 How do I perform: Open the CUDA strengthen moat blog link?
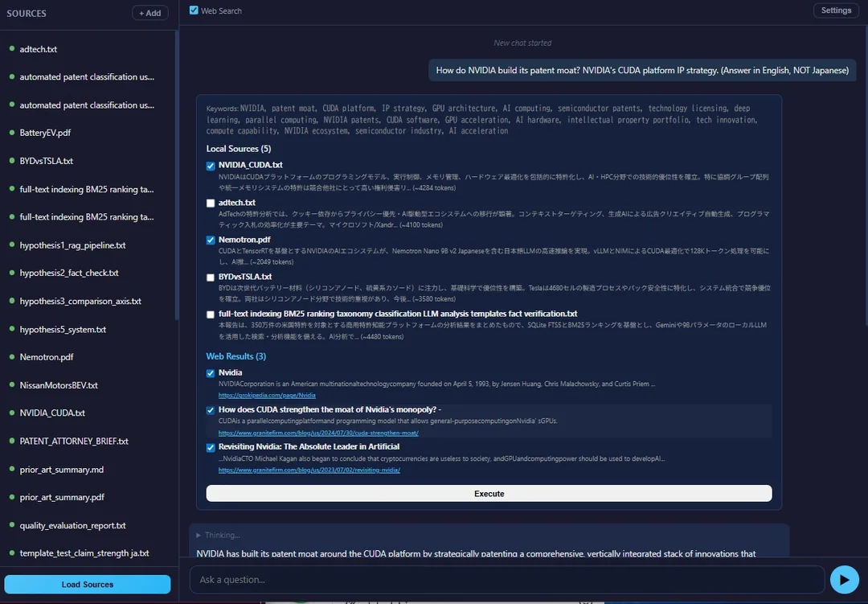click(285, 433)
